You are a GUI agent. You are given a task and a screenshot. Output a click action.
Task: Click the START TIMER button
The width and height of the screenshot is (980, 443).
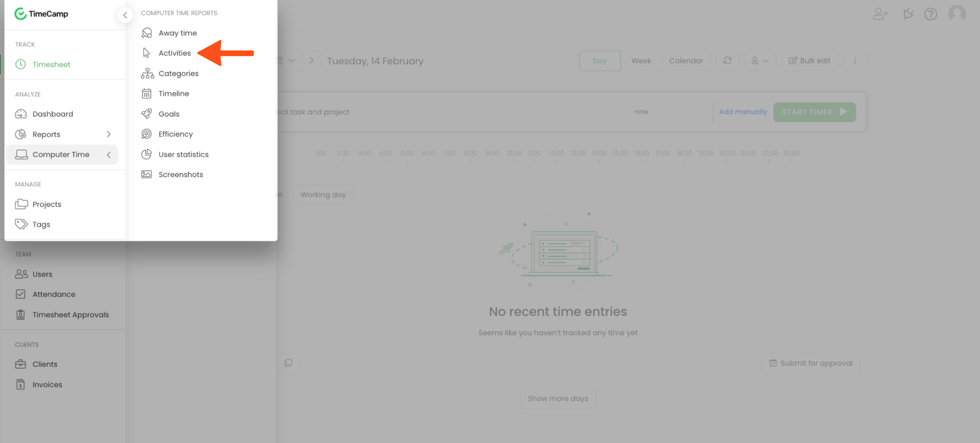814,112
